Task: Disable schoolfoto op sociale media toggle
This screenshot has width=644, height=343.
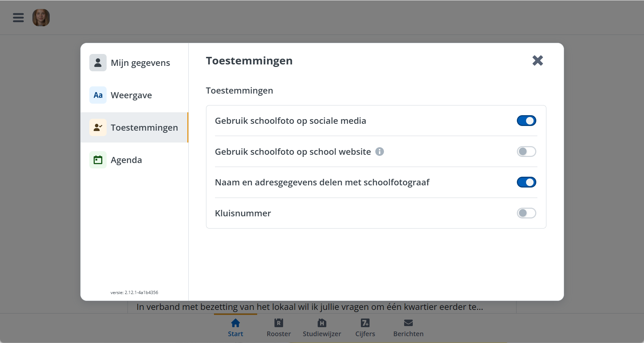Action: [x=526, y=121]
